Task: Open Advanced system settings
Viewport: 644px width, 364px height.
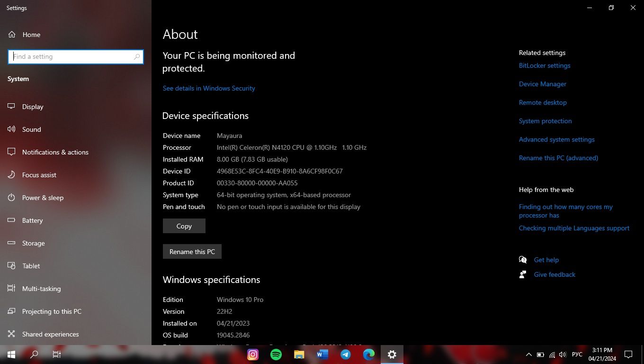Action: pos(557,139)
